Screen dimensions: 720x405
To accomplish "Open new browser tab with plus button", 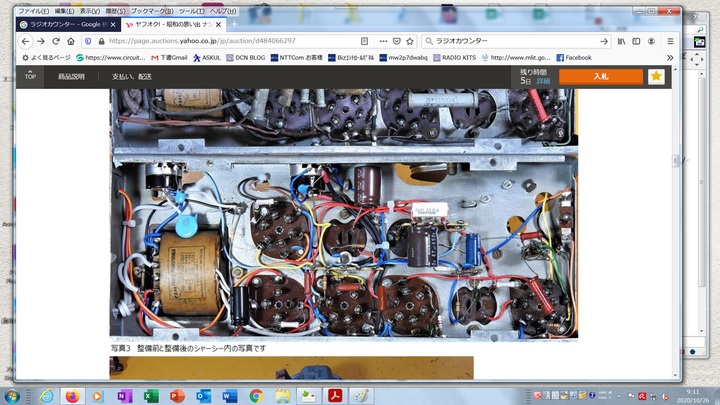I will click(x=233, y=24).
